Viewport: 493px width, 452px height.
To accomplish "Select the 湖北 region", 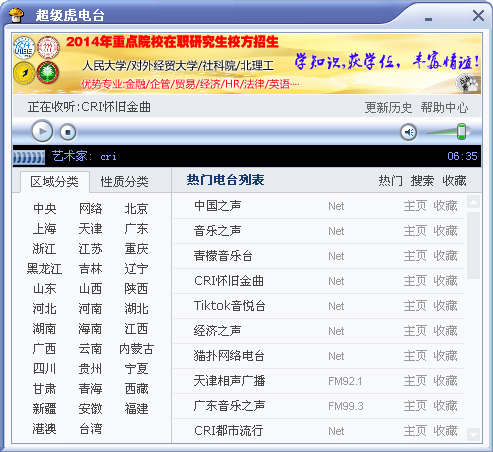I will pyautogui.click(x=136, y=309).
